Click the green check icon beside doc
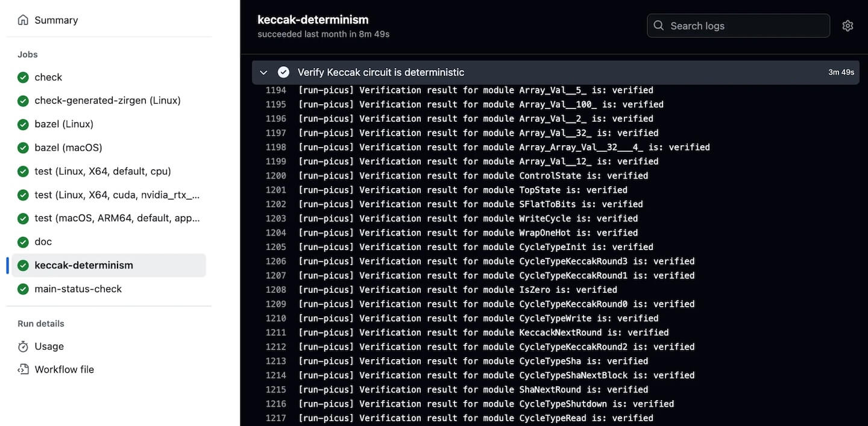Screen dimensions: 868x426 [23, 242]
